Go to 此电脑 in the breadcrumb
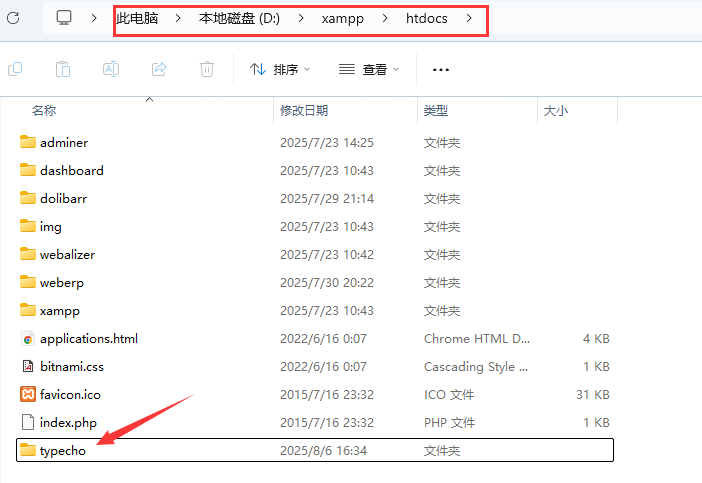 coord(137,18)
